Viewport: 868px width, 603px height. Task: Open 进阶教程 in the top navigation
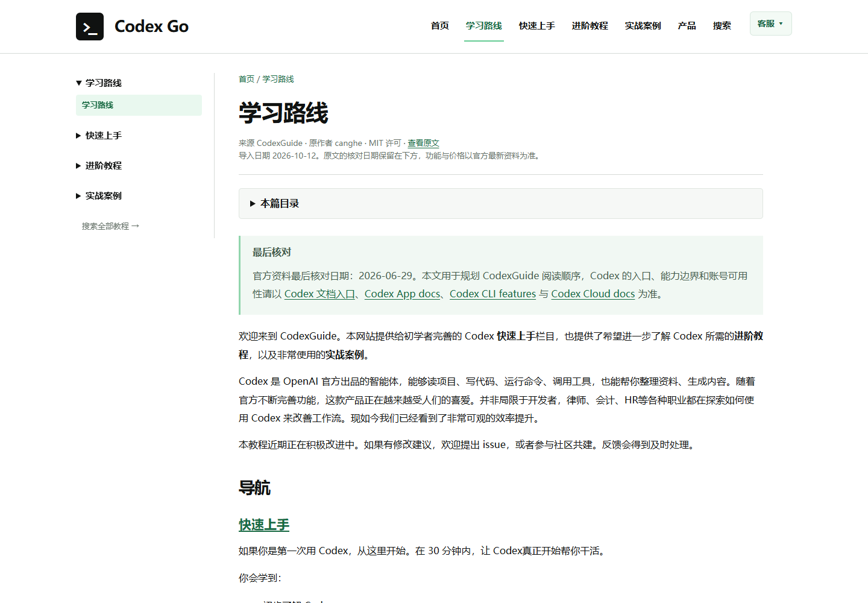[590, 26]
